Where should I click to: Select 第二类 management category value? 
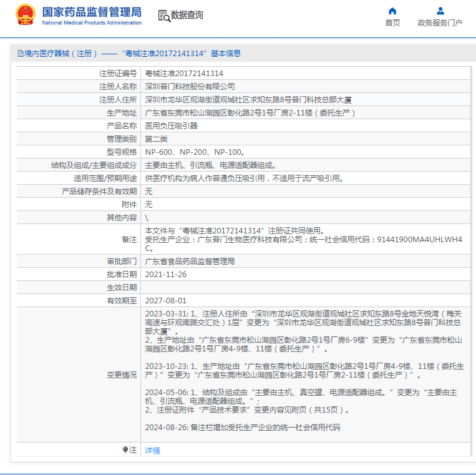[156, 139]
